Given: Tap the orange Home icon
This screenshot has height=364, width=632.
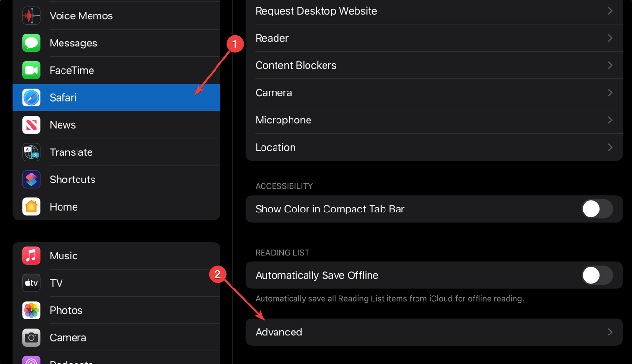Looking at the screenshot, I should 31,207.
